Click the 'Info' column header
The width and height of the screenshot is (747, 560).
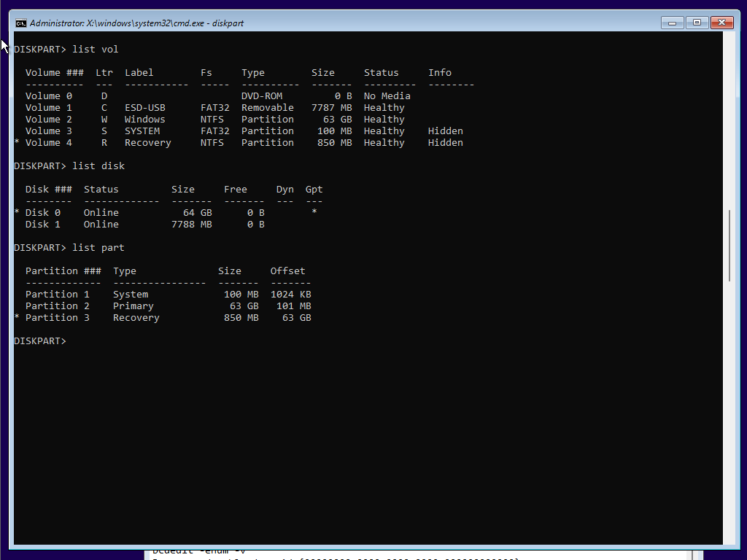440,73
